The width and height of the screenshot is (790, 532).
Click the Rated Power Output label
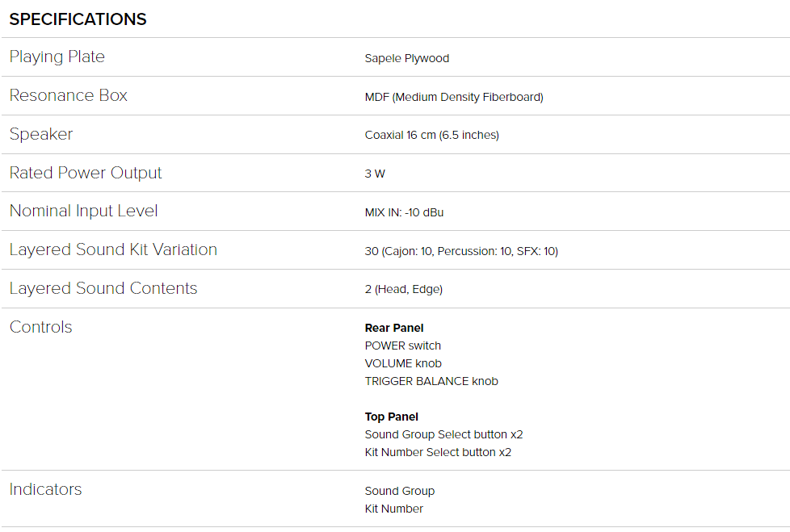point(86,173)
